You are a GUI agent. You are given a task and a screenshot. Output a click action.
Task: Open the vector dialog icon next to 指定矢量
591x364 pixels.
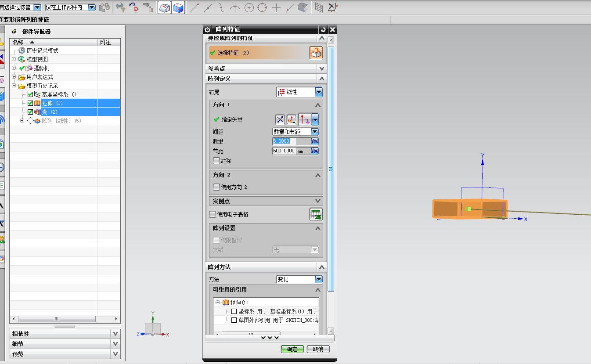point(292,119)
